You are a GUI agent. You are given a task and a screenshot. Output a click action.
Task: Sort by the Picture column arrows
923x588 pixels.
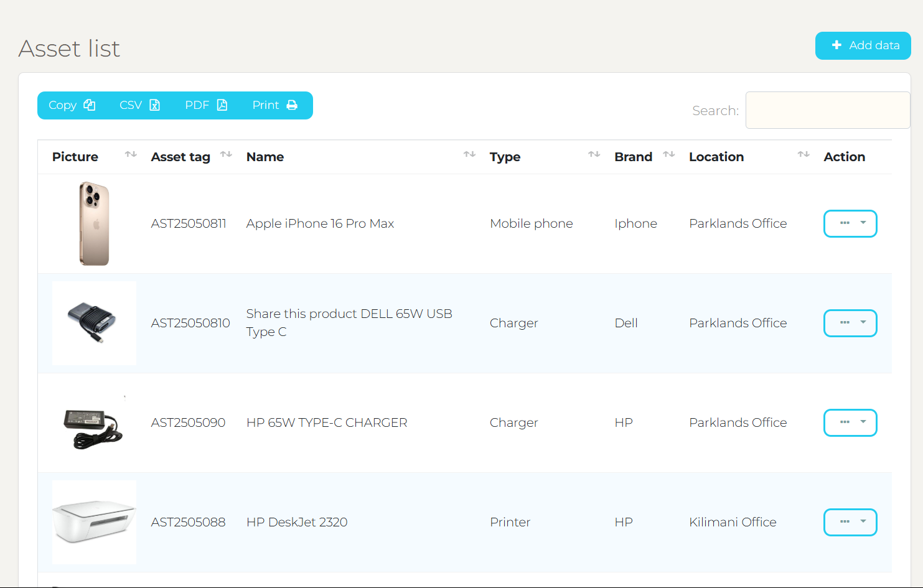pyautogui.click(x=131, y=154)
